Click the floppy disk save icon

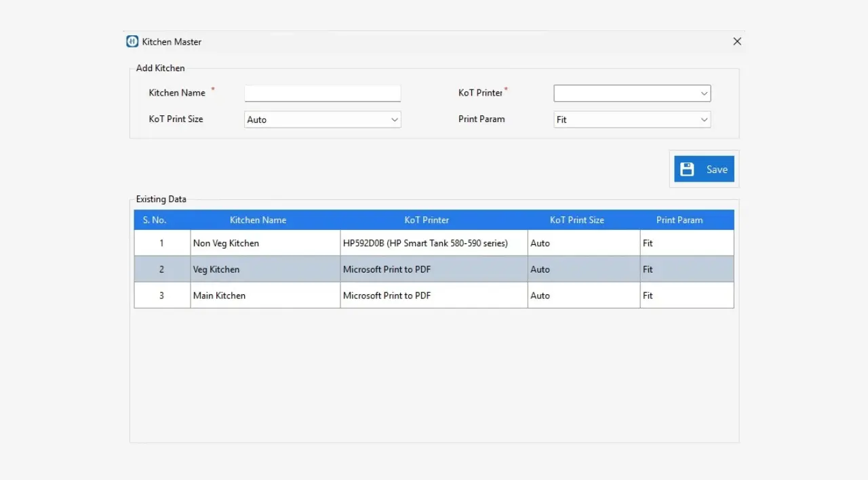(687, 169)
